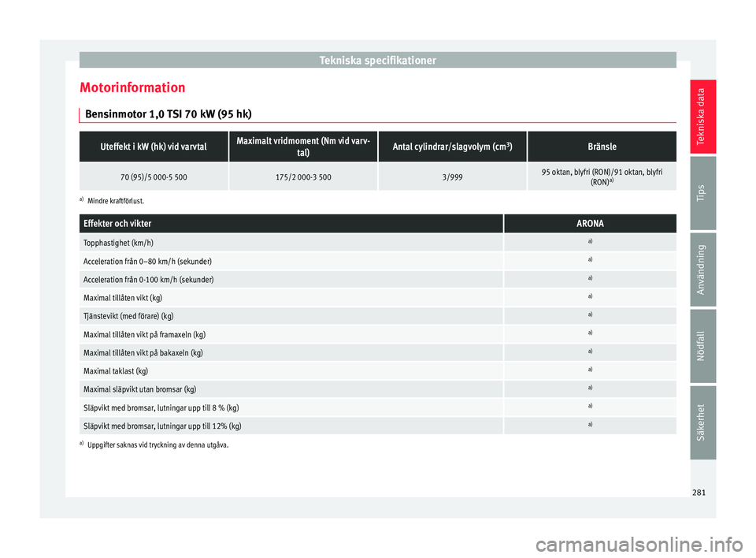
Task: Select the Tjänstevikt (med förare) row
Action: point(377,316)
